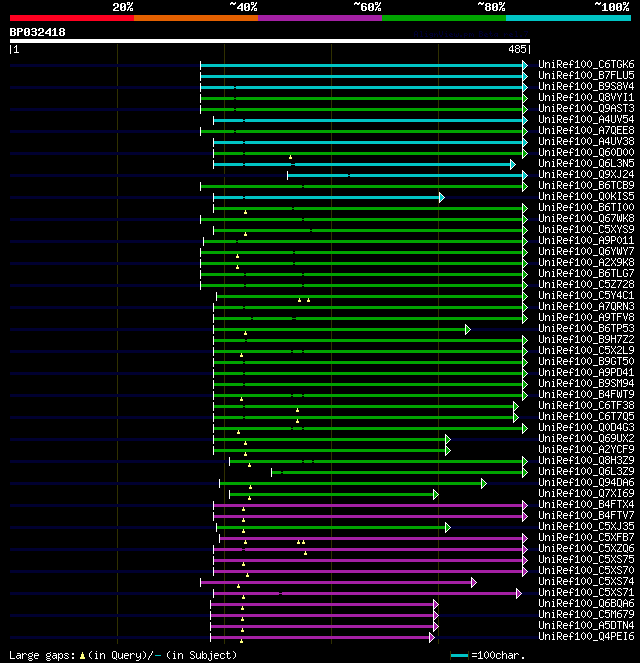Open the UniRef100_A7QRN3 entry
This screenshot has height=663, width=640.
[x=586, y=306]
